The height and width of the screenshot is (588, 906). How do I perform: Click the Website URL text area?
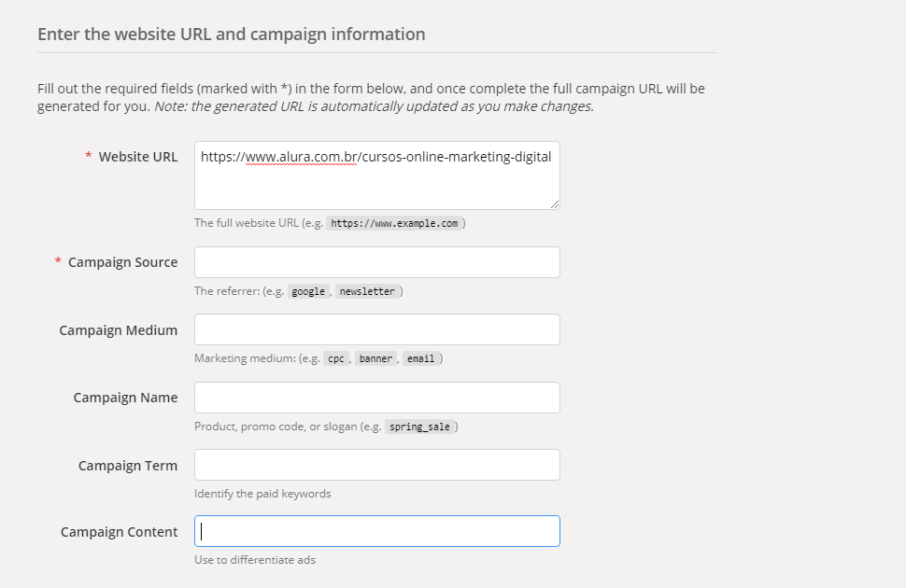(376, 175)
